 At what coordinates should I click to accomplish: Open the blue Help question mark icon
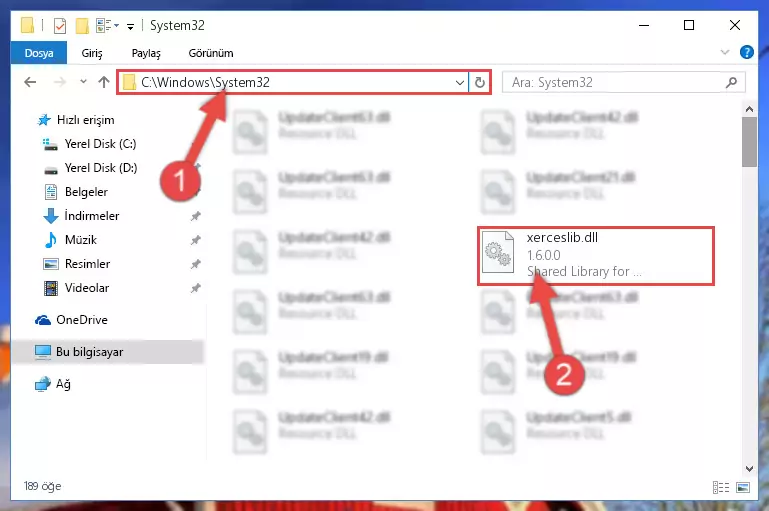tap(746, 52)
